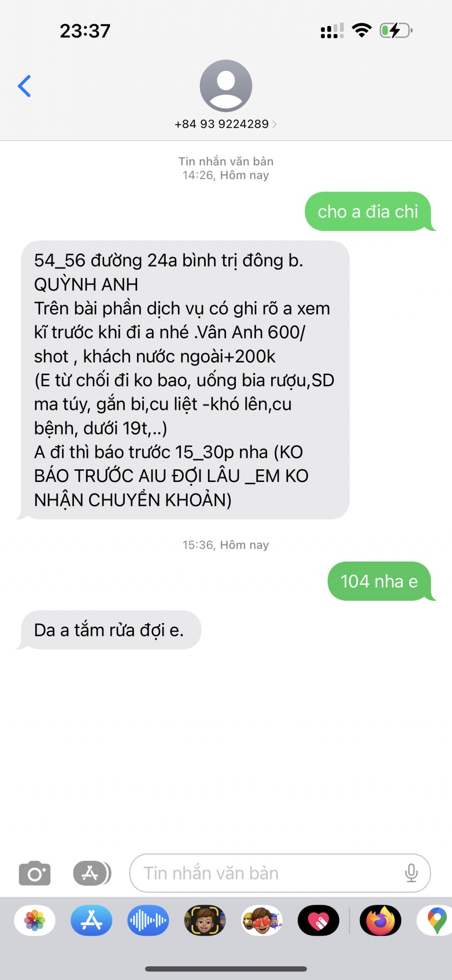Open the Memoji stickers app icon
Screen dimensions: 452x980
pyautogui.click(x=262, y=920)
